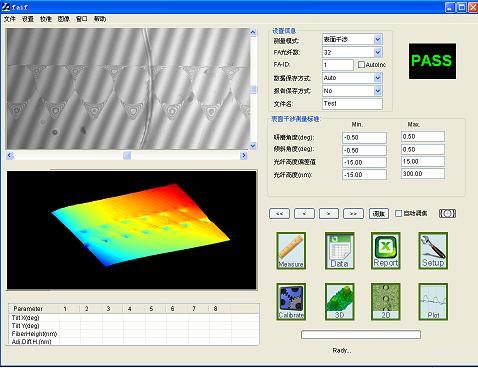Open the last menu in the menu bar

click(x=100, y=19)
